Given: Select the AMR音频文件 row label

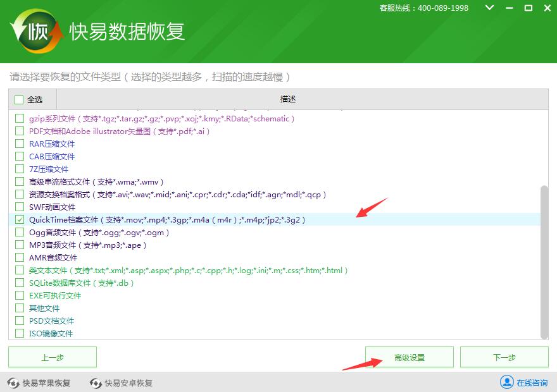Looking at the screenshot, I should [x=53, y=257].
